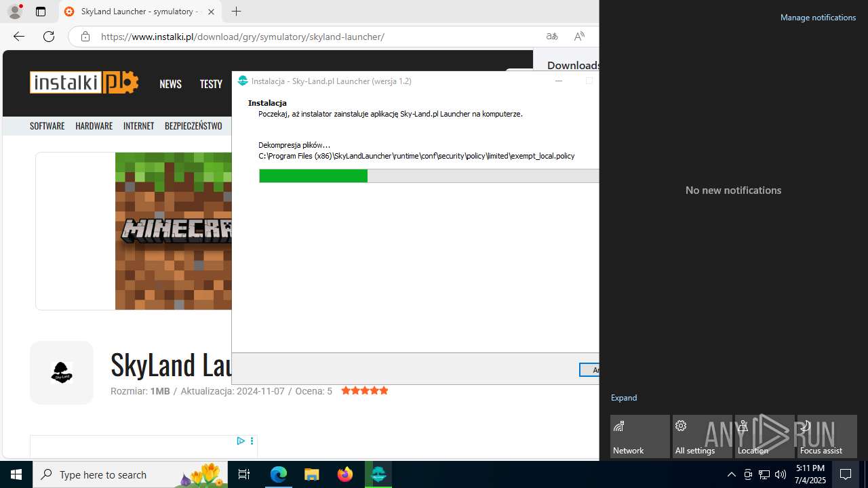Reload the instalki.pl page

pyautogui.click(x=49, y=37)
